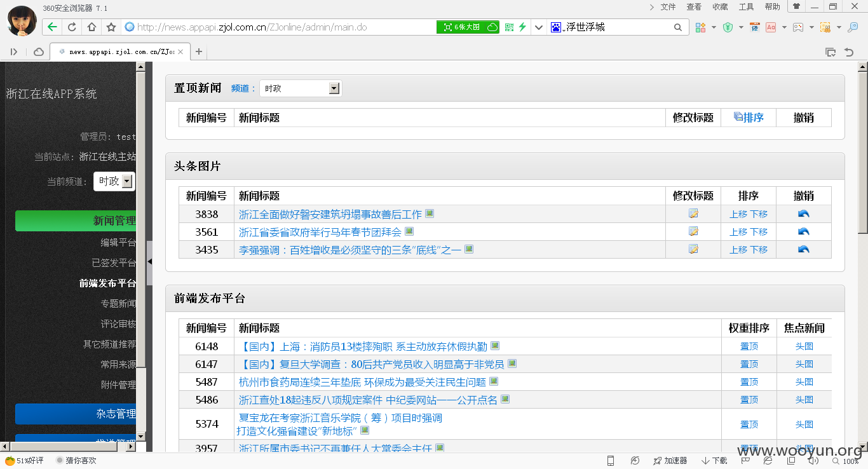Click 置顶 for news 6148
Image resolution: width=868 pixels, height=469 pixels.
tap(749, 346)
